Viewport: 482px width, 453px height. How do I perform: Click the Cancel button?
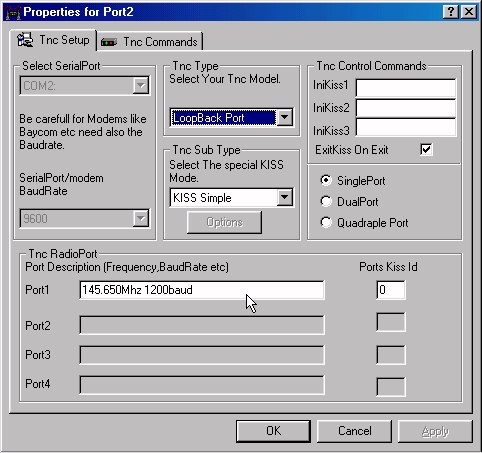coord(354,431)
